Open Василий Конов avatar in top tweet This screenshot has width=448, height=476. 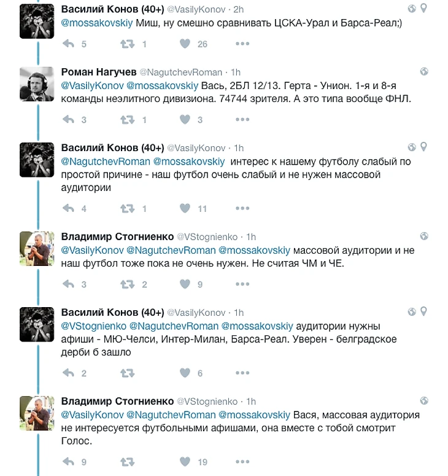pyautogui.click(x=37, y=21)
